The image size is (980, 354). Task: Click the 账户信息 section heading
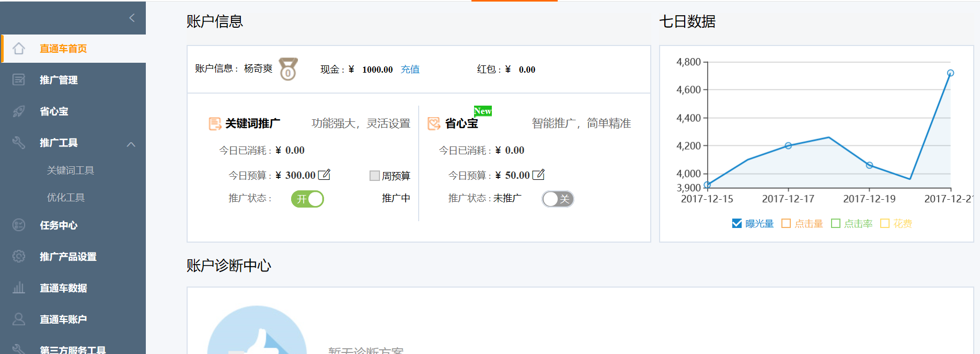[x=215, y=21]
